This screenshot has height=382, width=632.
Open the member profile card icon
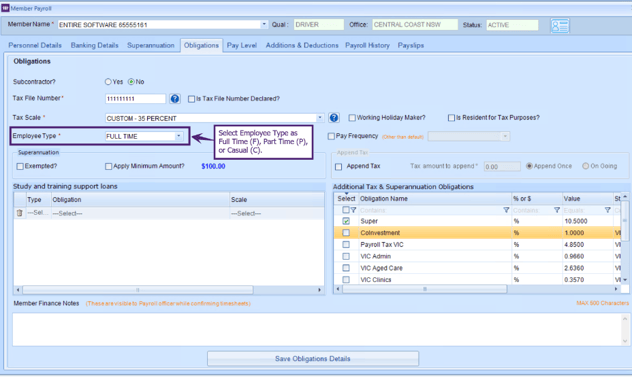click(560, 26)
